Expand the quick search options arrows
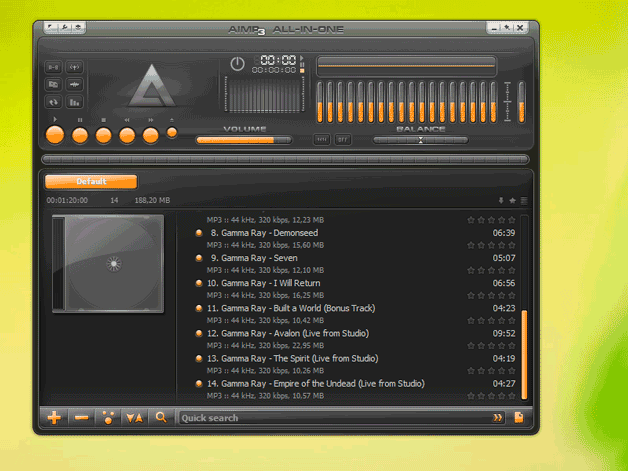Screen dimensions: 628x471 497,417
